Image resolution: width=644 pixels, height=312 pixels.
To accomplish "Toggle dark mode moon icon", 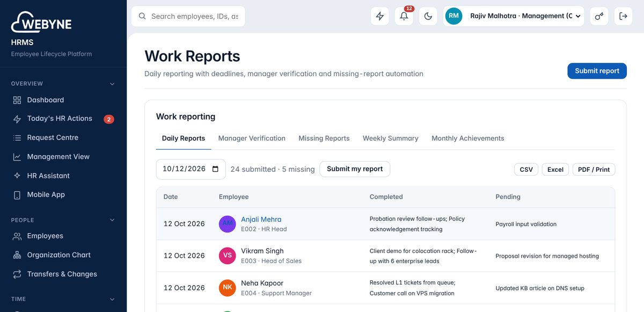I will click(x=428, y=16).
